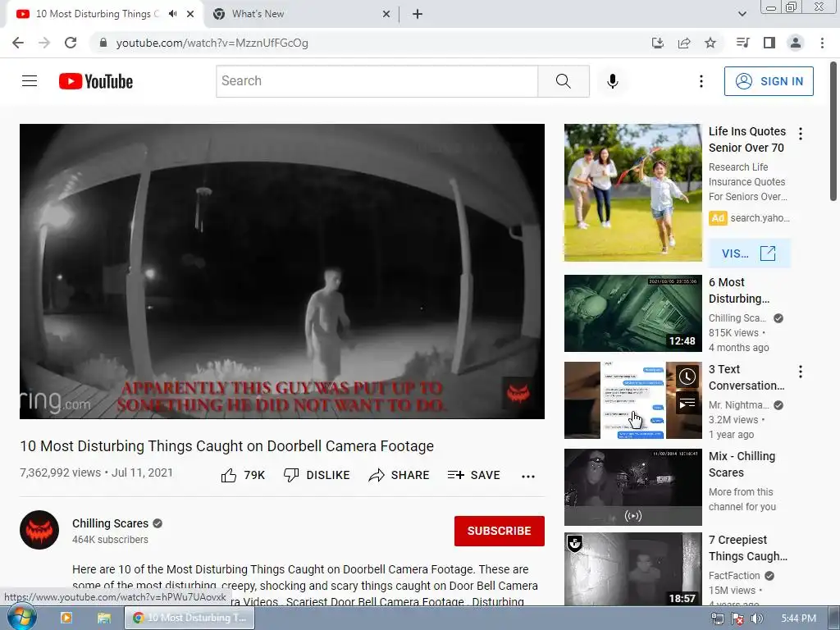Open the YouTube guide hamburger menu

(30, 81)
